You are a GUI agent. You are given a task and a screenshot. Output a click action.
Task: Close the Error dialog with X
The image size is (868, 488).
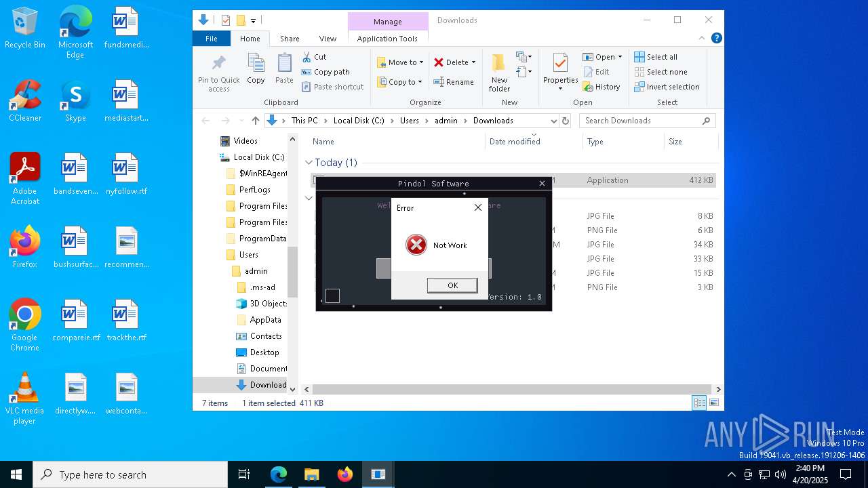[x=477, y=207]
